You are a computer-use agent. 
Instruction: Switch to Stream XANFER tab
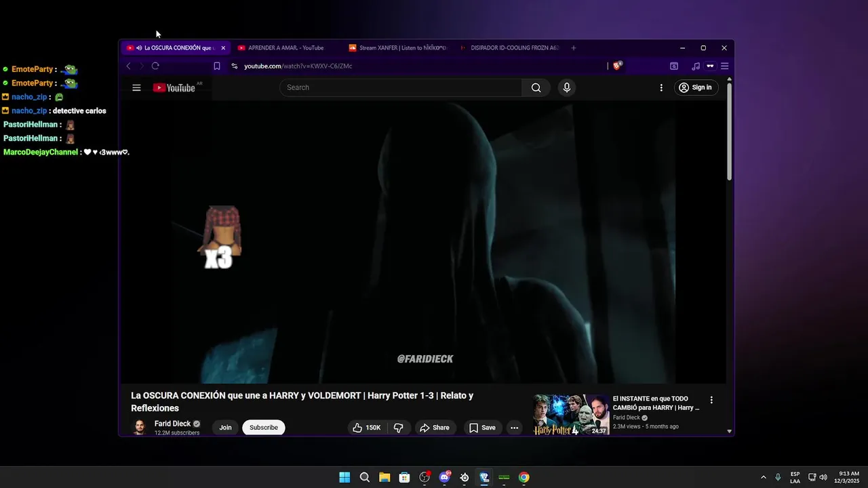pyautogui.click(x=400, y=48)
